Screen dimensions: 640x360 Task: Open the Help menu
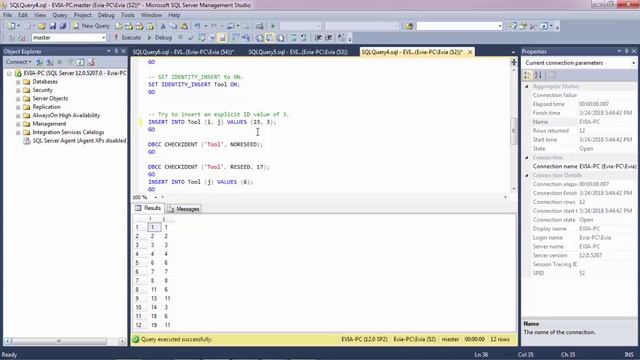coord(174,15)
